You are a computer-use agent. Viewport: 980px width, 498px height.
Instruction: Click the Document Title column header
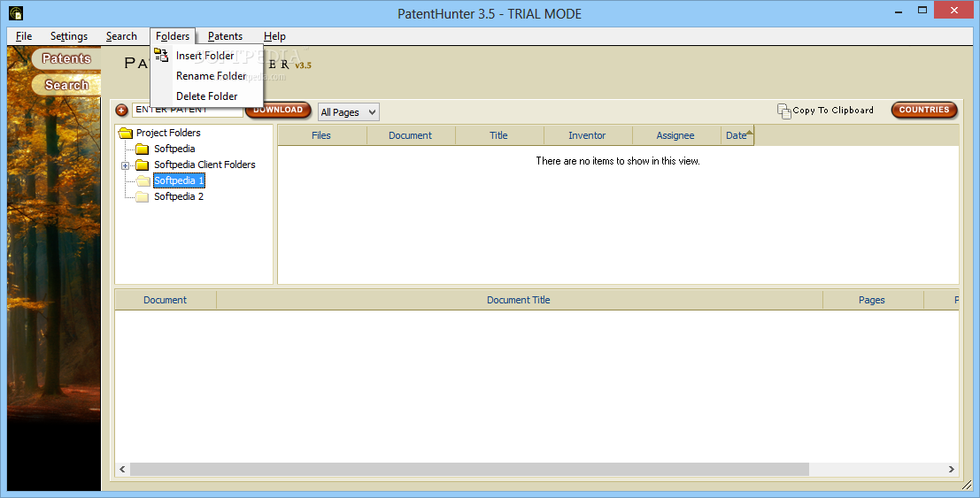coord(519,300)
